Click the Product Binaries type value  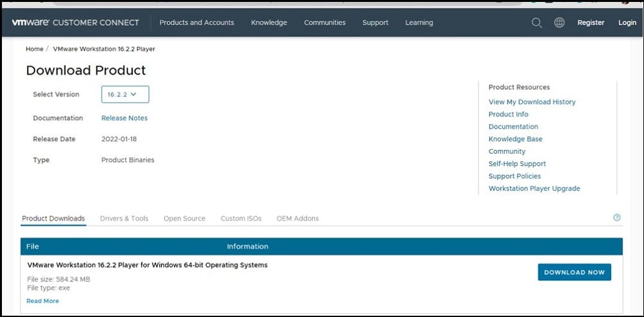(128, 160)
